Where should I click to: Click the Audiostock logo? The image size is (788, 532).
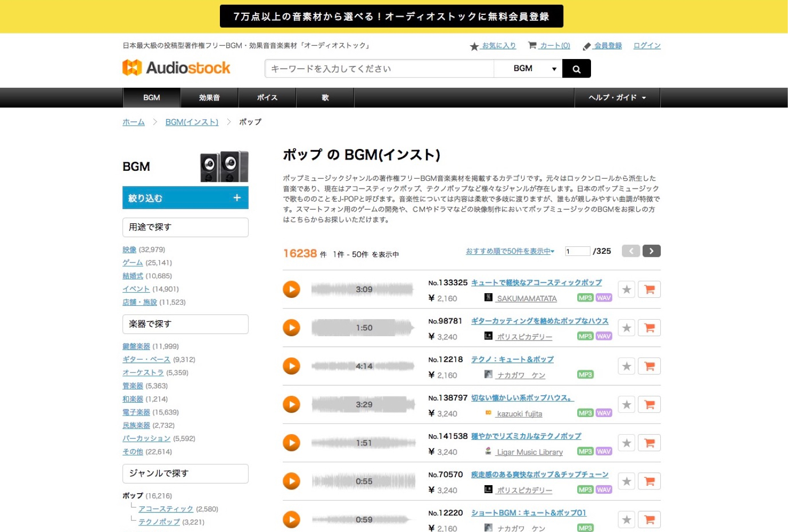176,68
